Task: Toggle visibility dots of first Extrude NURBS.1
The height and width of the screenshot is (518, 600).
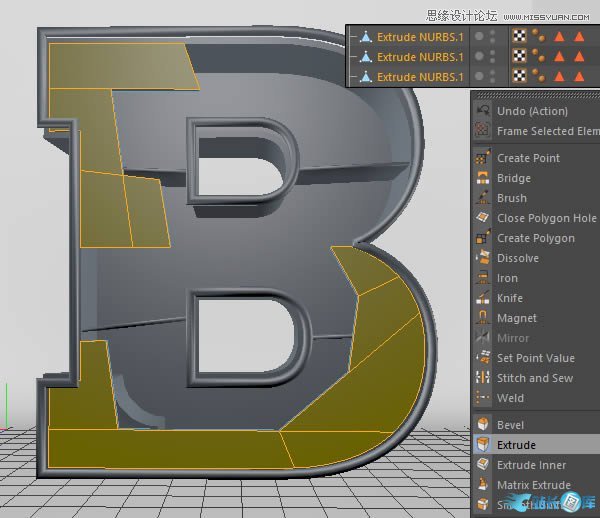Action: (492, 37)
